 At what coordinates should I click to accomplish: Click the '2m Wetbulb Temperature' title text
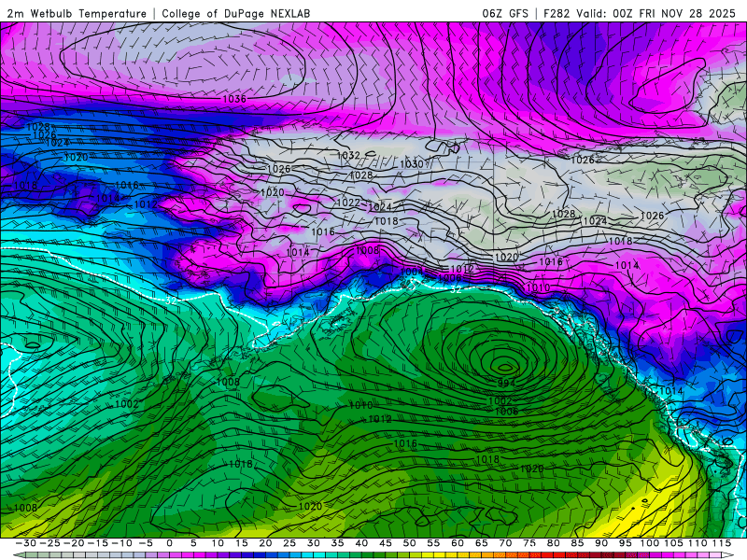77,14
